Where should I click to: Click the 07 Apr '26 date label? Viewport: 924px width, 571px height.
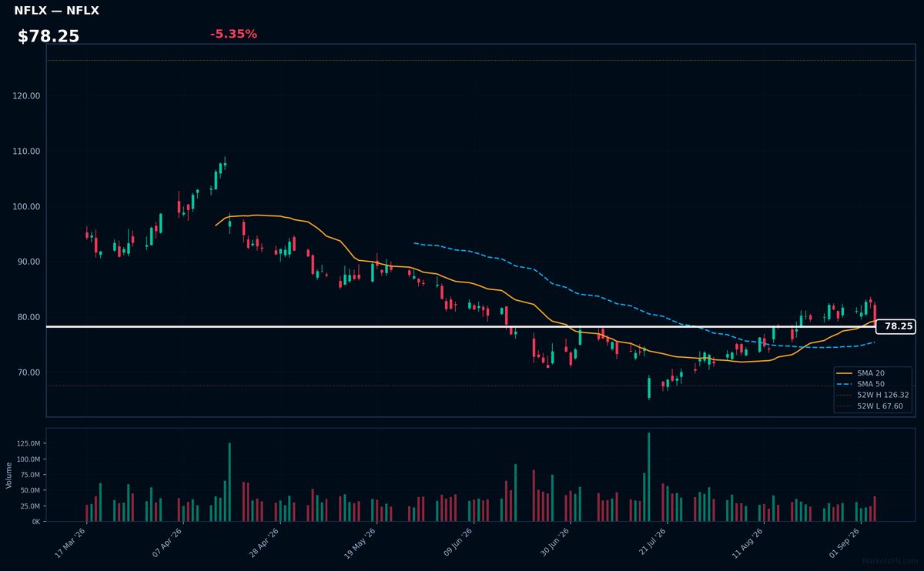point(167,543)
